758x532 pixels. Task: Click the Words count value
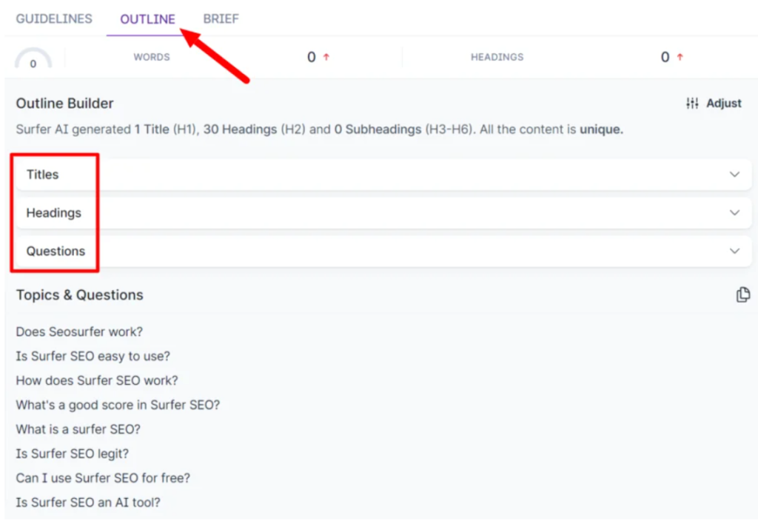coord(312,57)
